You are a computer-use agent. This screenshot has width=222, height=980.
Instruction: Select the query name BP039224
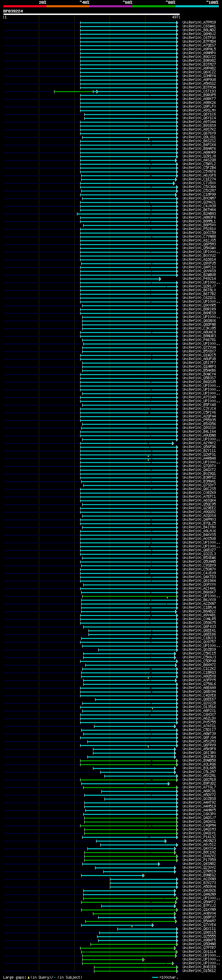coord(13,11)
